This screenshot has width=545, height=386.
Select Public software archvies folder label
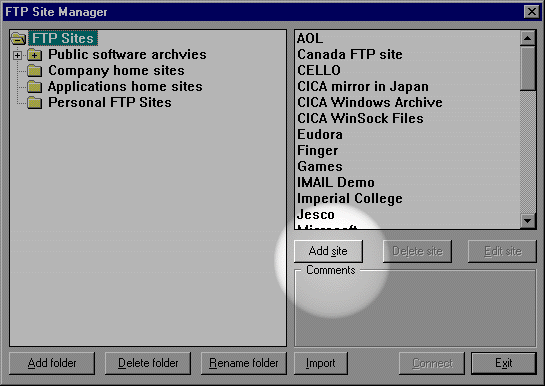click(x=127, y=55)
